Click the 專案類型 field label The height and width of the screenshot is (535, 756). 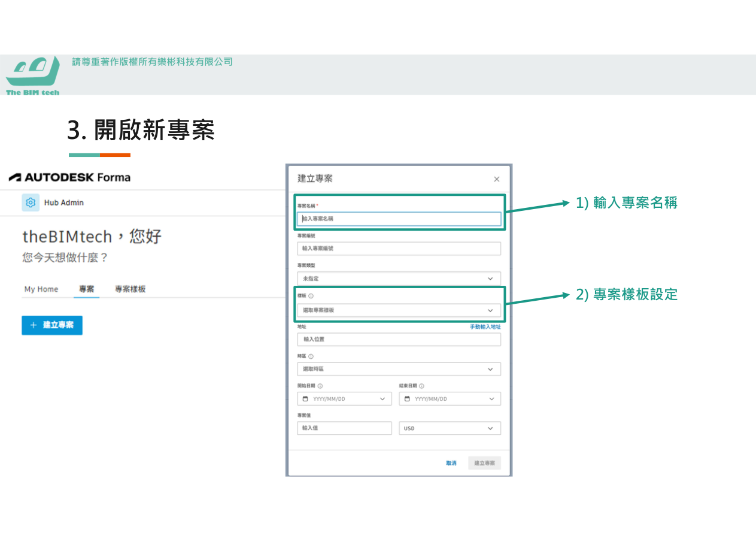pos(306,265)
